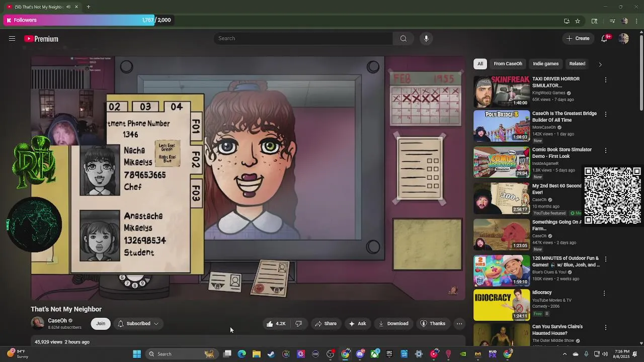The height and width of the screenshot is (362, 644).
Task: Open options for 120 Minutes of Outdoor Fun video
Action: [606, 259]
